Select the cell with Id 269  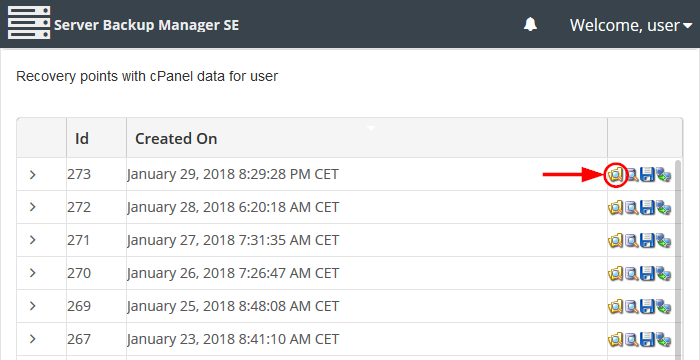pos(96,306)
